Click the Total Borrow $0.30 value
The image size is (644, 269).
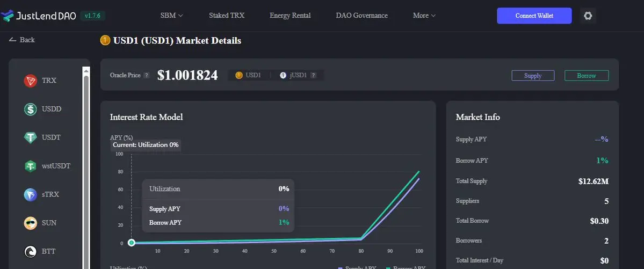pyautogui.click(x=599, y=221)
